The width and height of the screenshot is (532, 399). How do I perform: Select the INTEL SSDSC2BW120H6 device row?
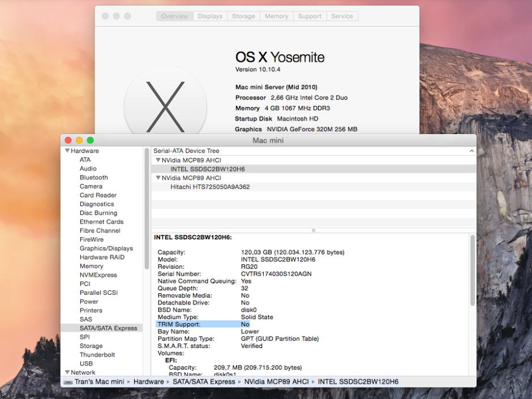pos(314,169)
